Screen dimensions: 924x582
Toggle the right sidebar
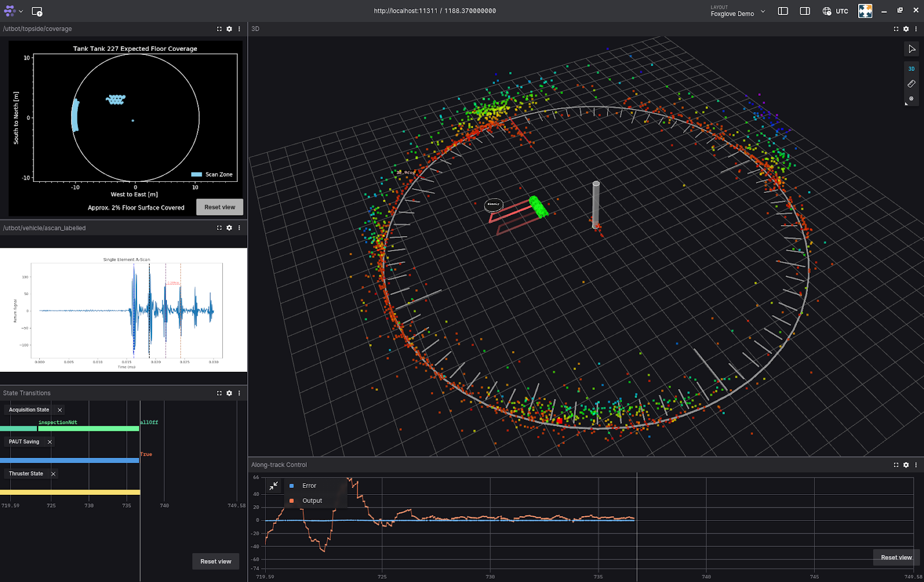[805, 11]
